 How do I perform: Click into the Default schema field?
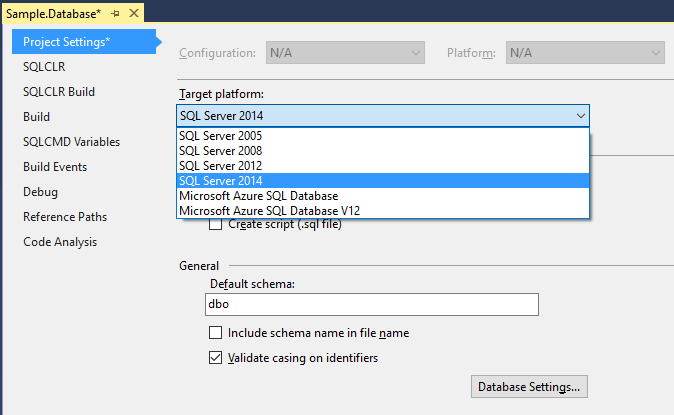point(370,305)
